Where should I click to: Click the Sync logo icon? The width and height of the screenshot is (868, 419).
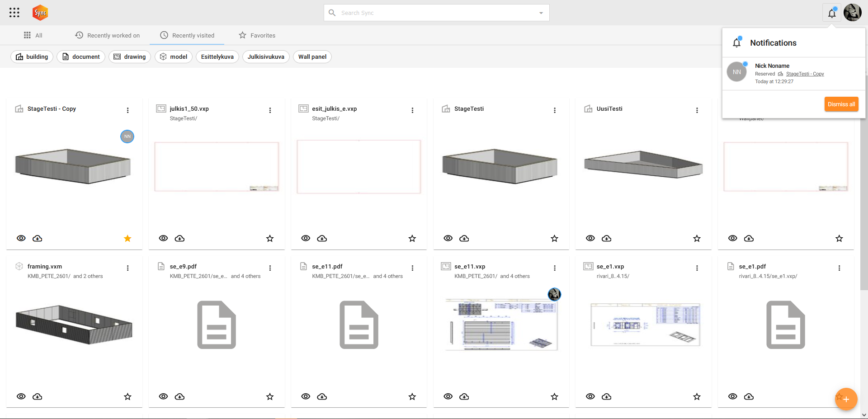click(x=40, y=13)
